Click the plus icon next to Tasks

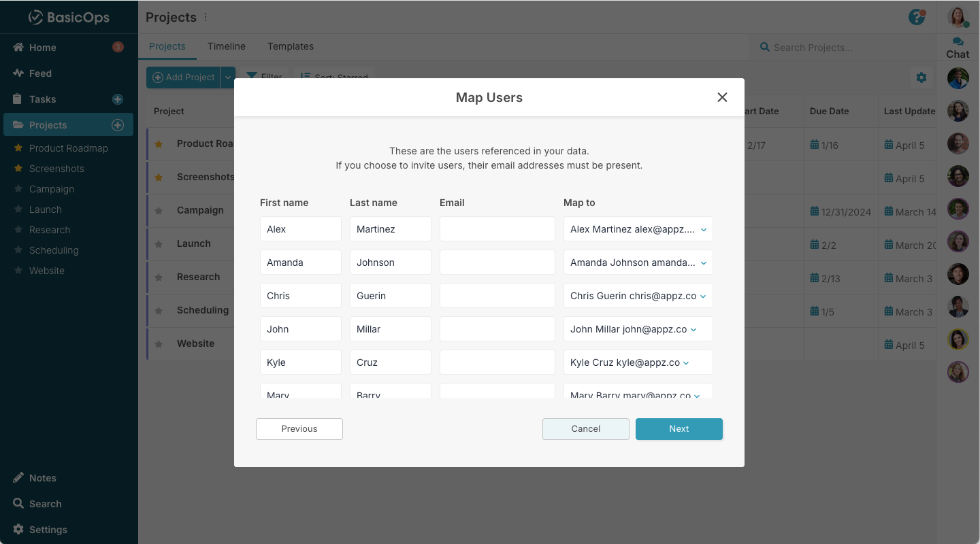tap(118, 99)
